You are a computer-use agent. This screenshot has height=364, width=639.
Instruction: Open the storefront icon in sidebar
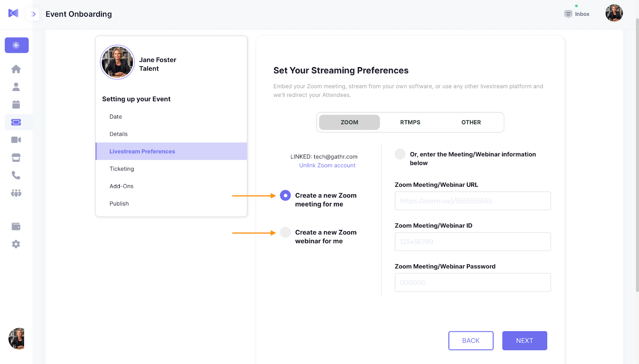16,158
